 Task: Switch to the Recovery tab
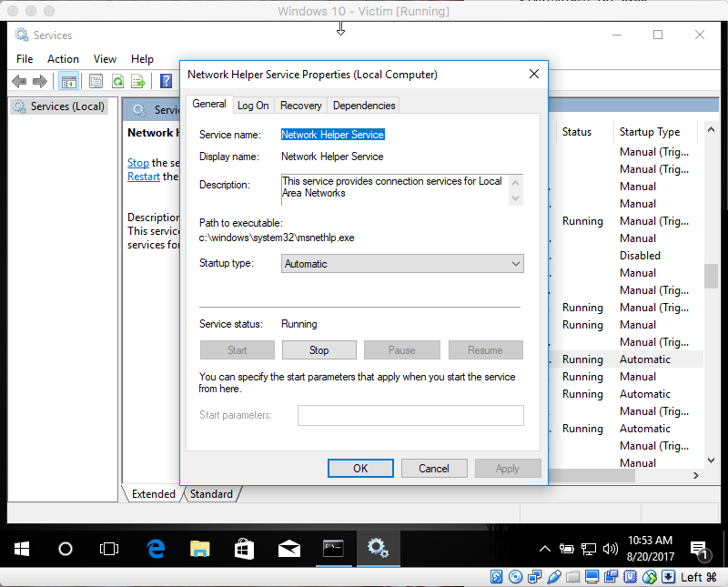pyautogui.click(x=301, y=106)
